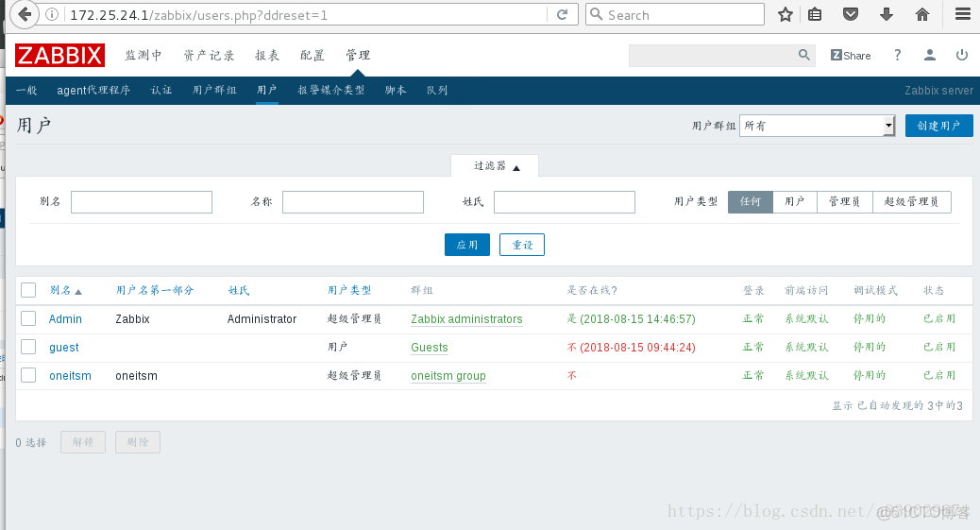Open the oneitsm user link
Viewport: 980px width, 530px height.
[70, 375]
